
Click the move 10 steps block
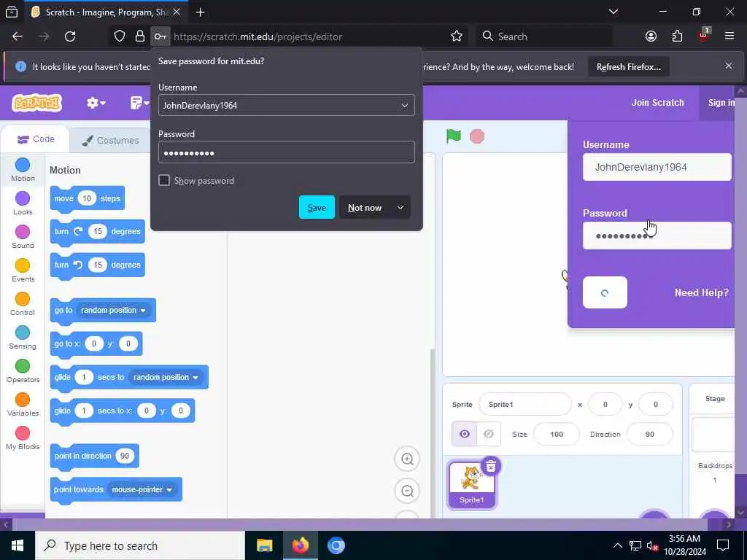(x=88, y=198)
